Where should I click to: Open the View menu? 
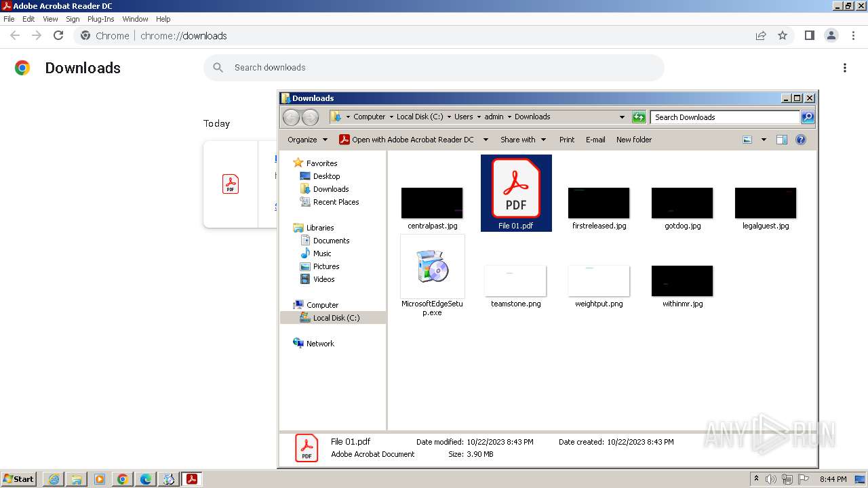tap(50, 19)
